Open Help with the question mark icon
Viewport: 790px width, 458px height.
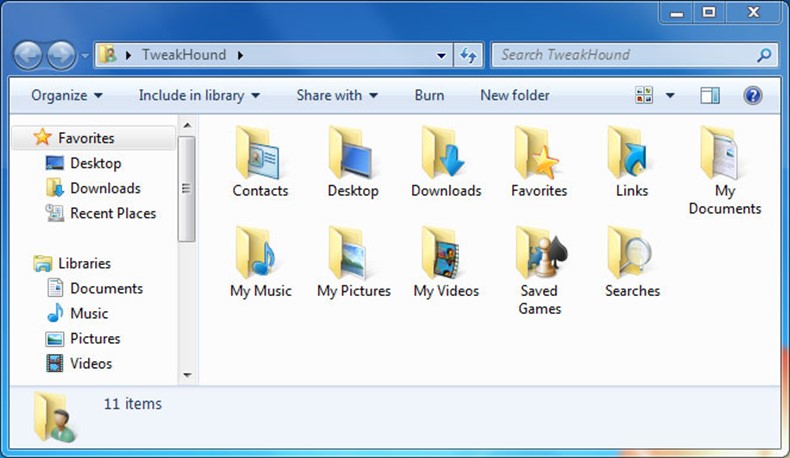(753, 95)
